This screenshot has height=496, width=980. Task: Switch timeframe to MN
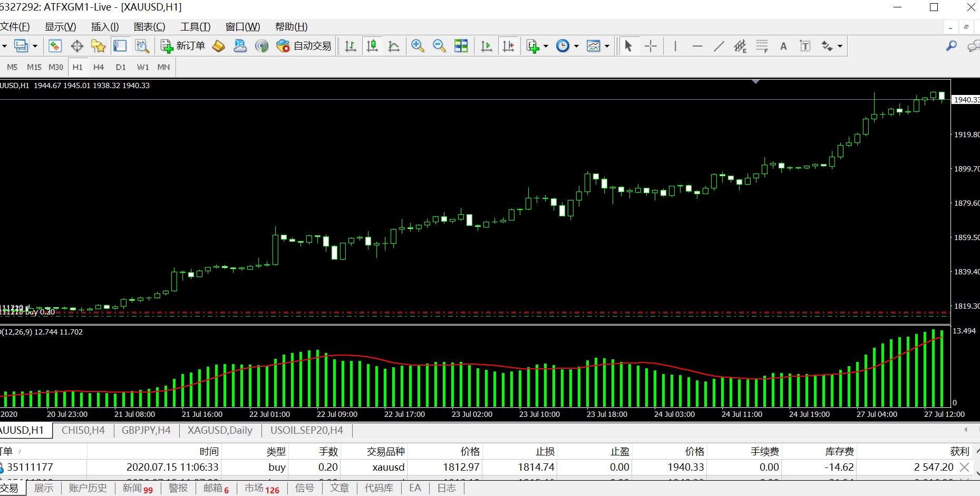pos(163,67)
